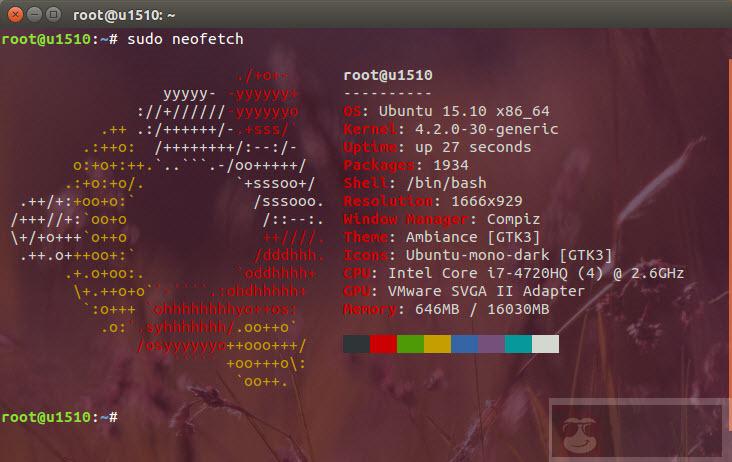
Task: Click the blue color block
Action: (x=465, y=344)
